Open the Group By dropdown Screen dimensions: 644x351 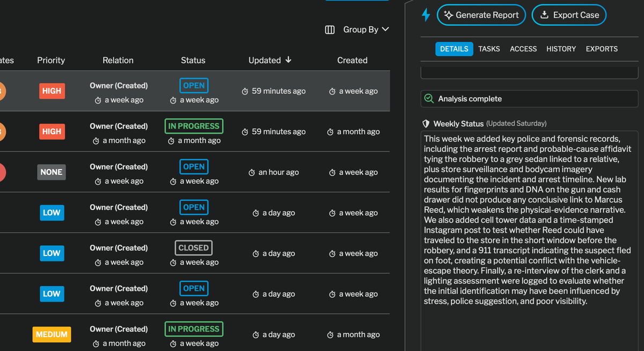pos(366,30)
